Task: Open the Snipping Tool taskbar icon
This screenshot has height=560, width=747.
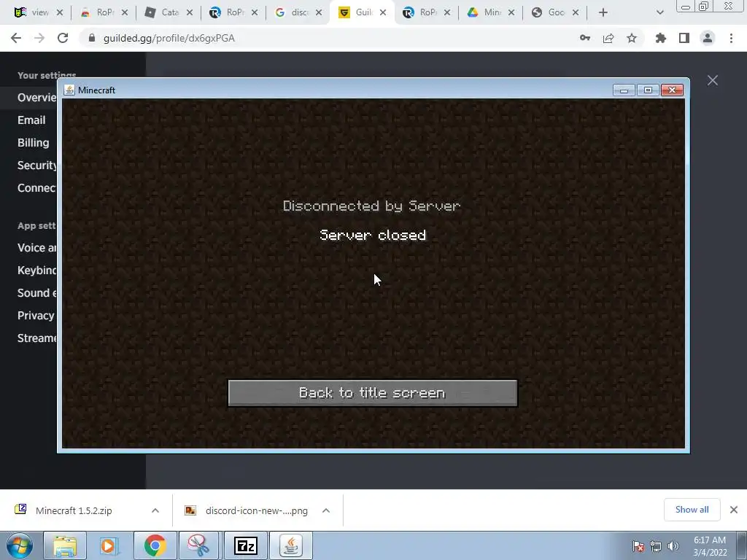Action: coord(199,545)
